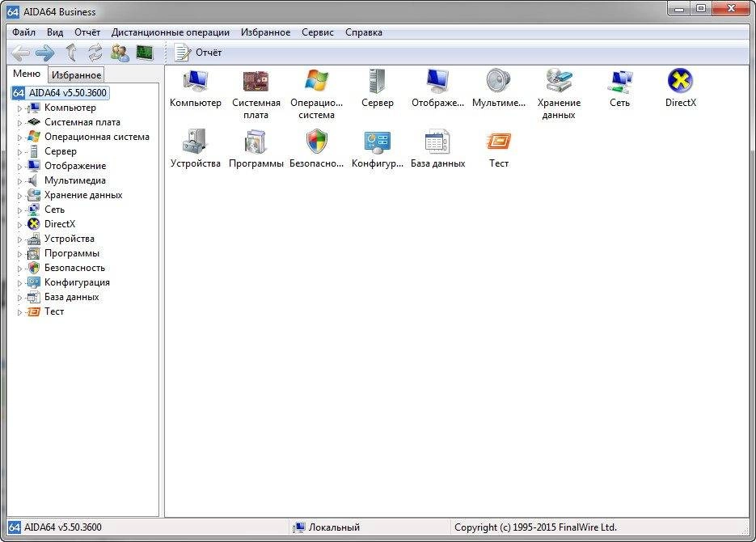This screenshot has width=756, height=542.
Task: Open the Вид menu
Action: click(x=55, y=32)
